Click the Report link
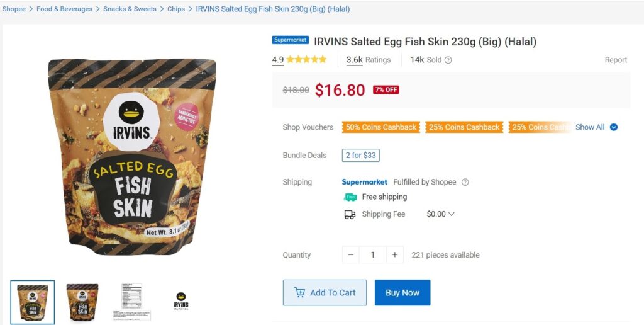 616,60
